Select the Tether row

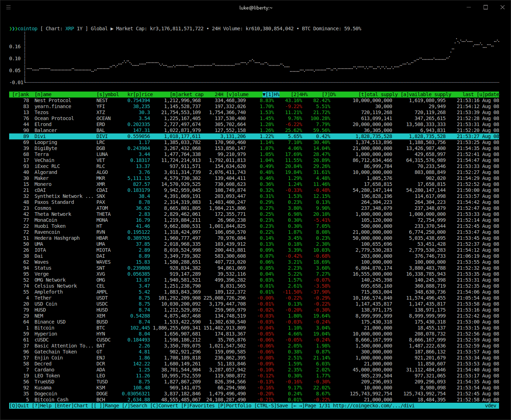254,298
